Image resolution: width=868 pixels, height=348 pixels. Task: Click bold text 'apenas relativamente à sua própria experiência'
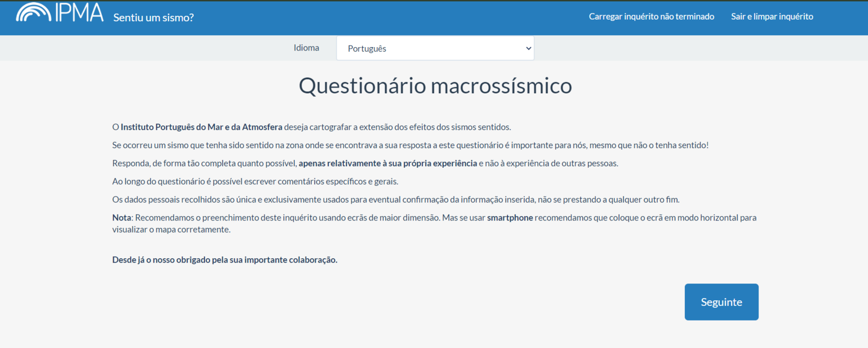(x=388, y=163)
